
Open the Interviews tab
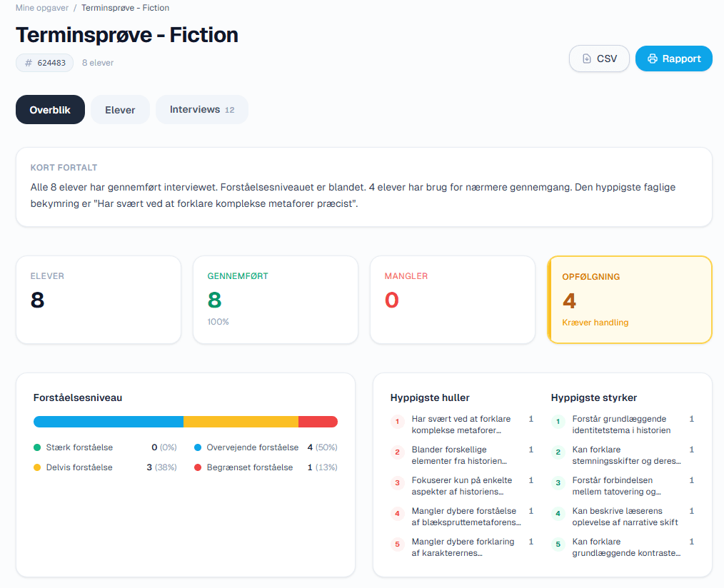click(x=201, y=110)
